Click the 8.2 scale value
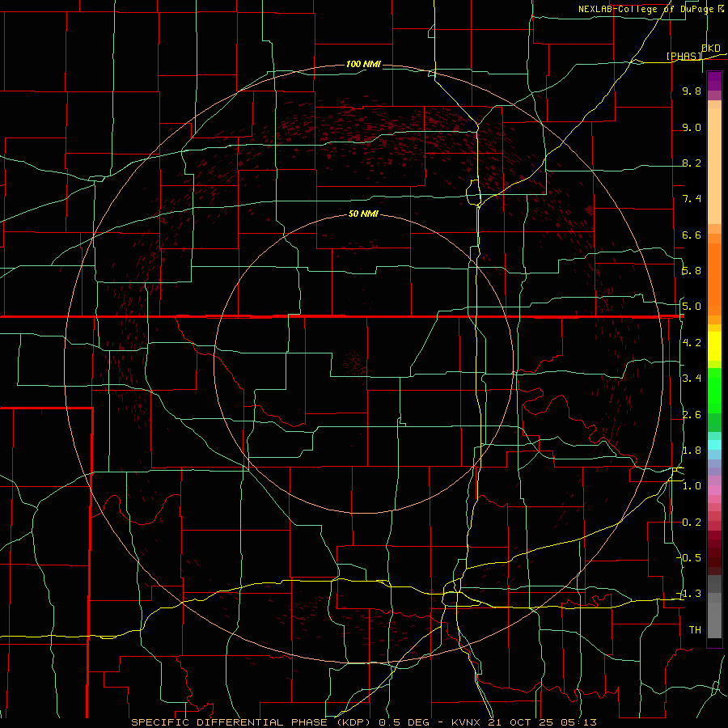This screenshot has height=728, width=728. (692, 163)
